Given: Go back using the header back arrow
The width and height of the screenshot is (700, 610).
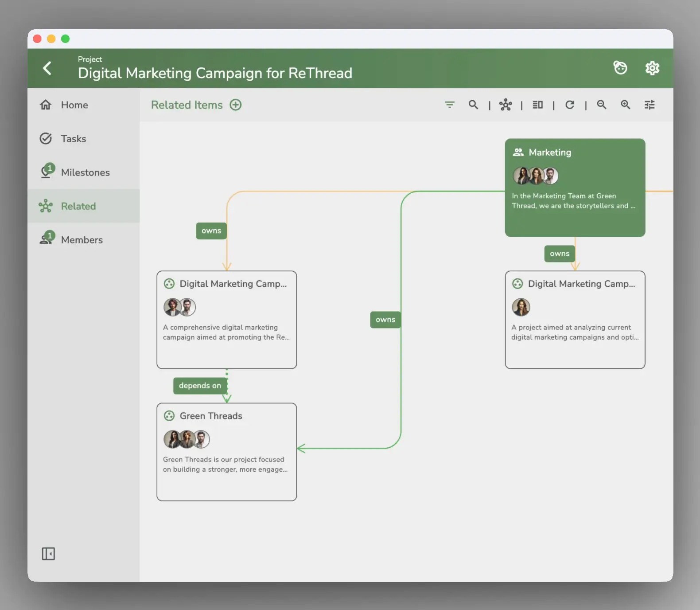Looking at the screenshot, I should tap(47, 68).
